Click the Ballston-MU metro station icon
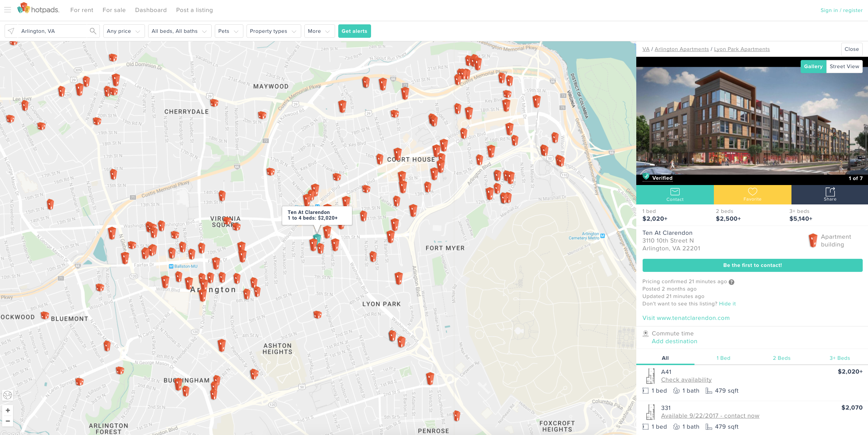Viewport: 868px width, 435px height. point(171,266)
